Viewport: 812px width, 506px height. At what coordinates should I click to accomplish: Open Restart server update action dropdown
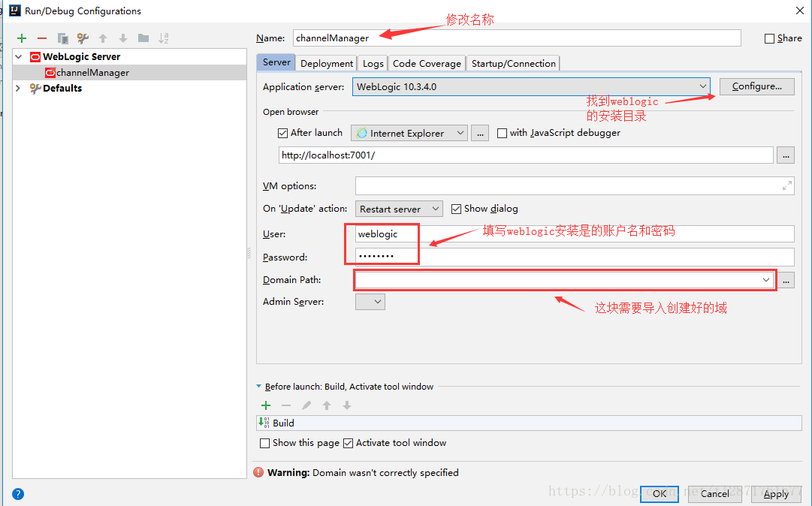click(399, 209)
